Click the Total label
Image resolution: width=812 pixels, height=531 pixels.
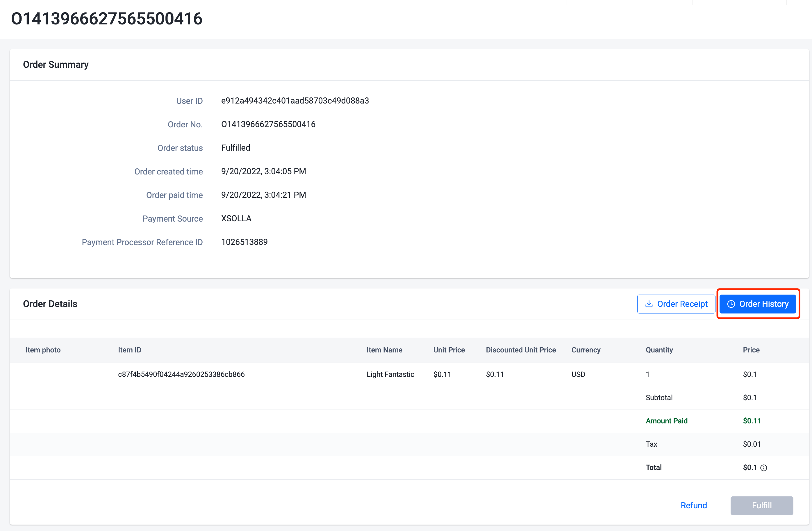pyautogui.click(x=653, y=467)
